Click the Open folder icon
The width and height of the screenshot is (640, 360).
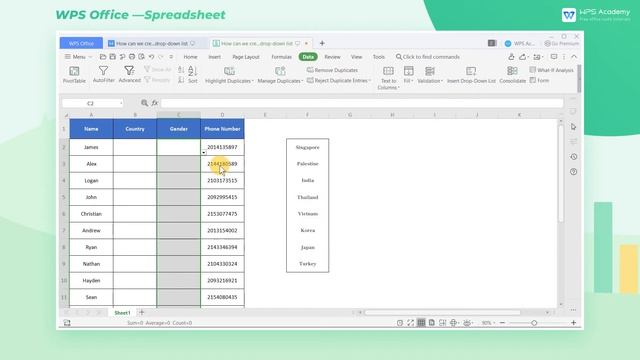103,57
